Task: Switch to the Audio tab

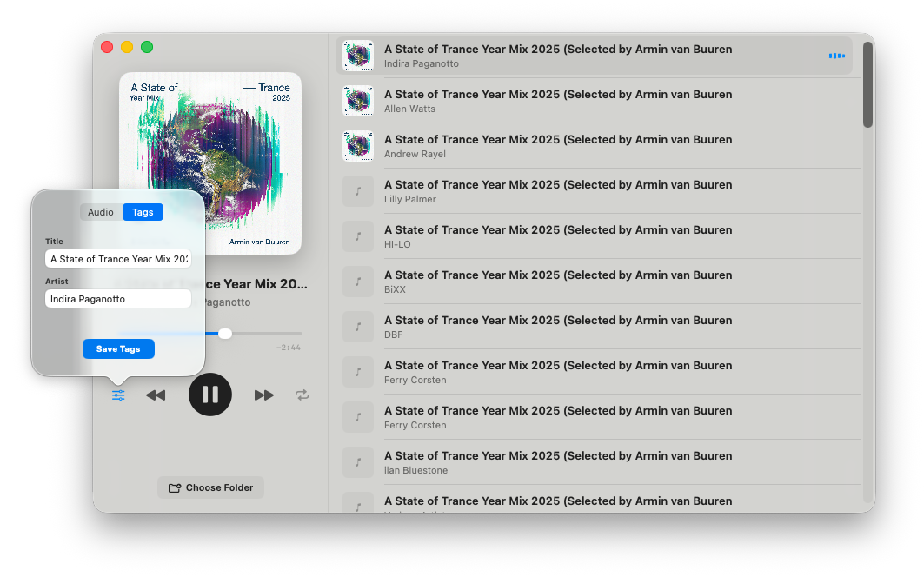Action: (x=101, y=212)
